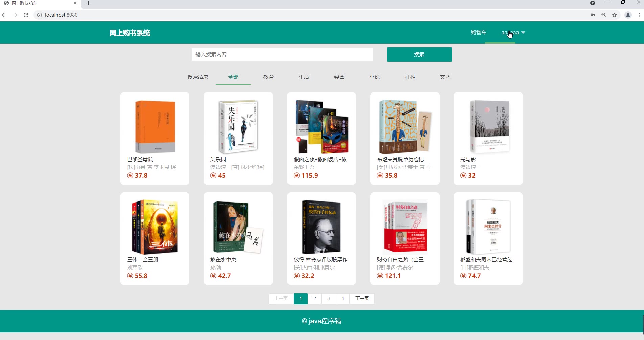This screenshot has width=644, height=340.
Task: Open the Chrome three-dot menu
Action: [x=639, y=15]
